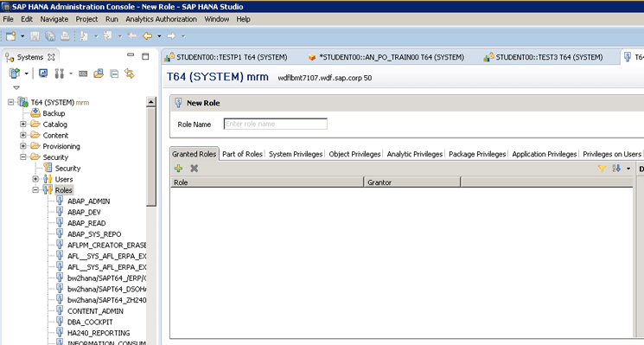Viewport: 644px width, 345px height.
Task: Expand the Provisioning folder
Action: click(23, 146)
